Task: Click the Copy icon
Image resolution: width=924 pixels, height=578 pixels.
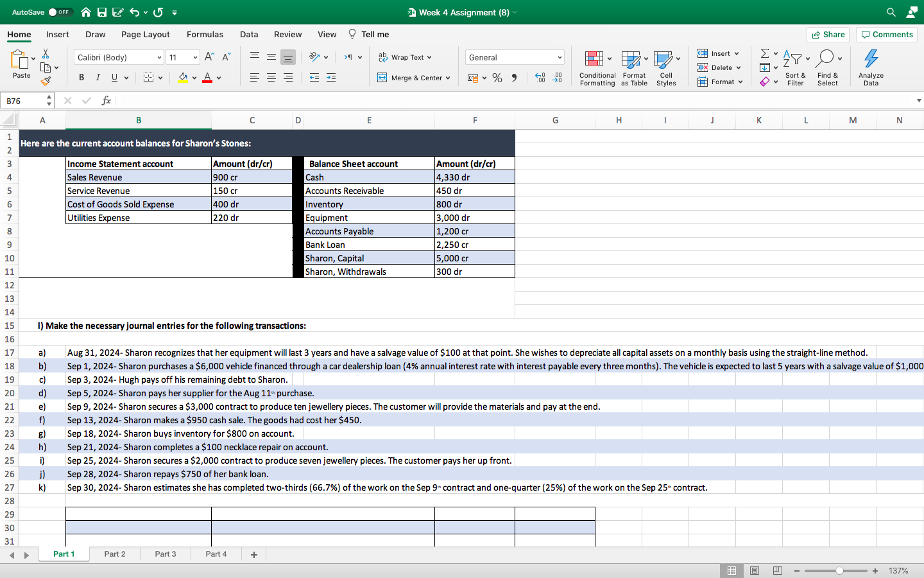Action: click(46, 67)
